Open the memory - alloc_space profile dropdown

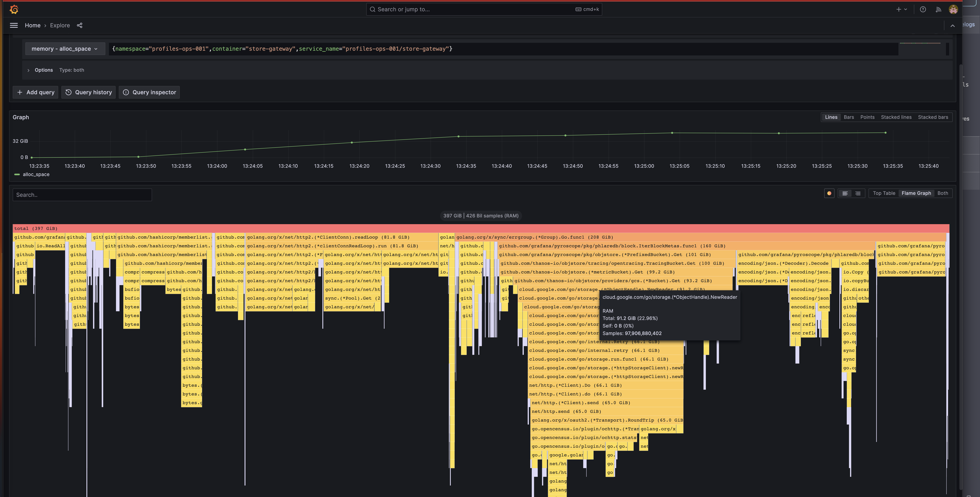[65, 49]
